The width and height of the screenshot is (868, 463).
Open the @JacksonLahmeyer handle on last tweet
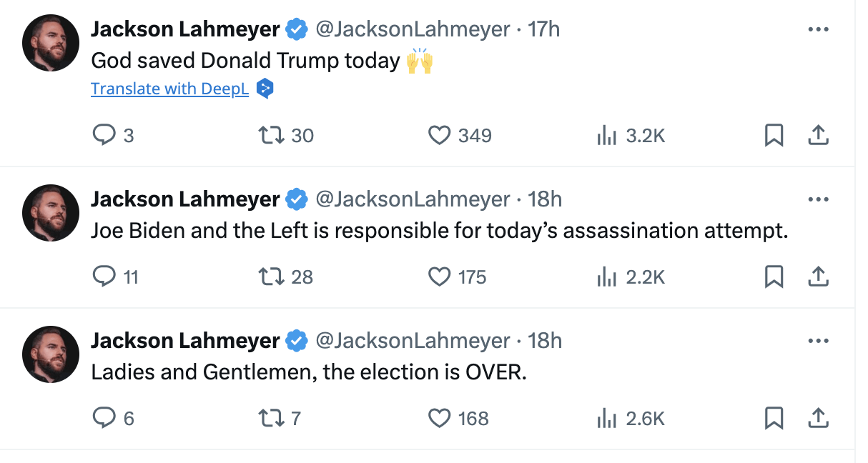[x=413, y=341]
